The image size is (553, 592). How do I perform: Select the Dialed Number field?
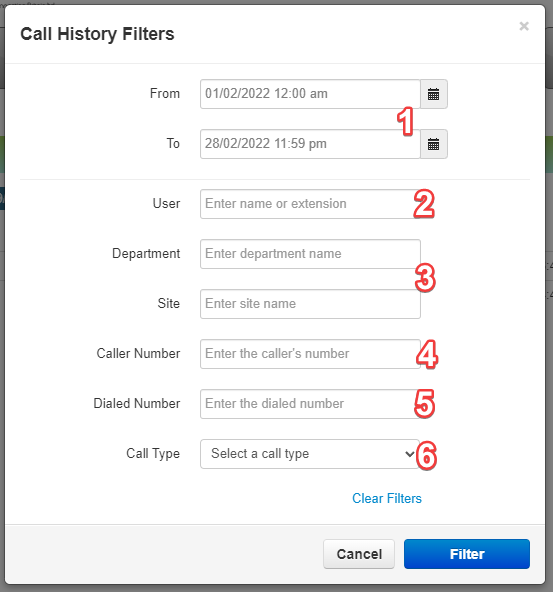click(310, 404)
